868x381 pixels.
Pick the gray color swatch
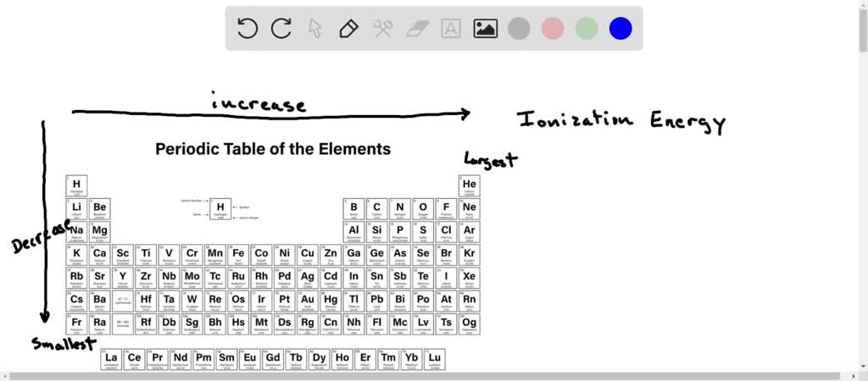click(519, 29)
